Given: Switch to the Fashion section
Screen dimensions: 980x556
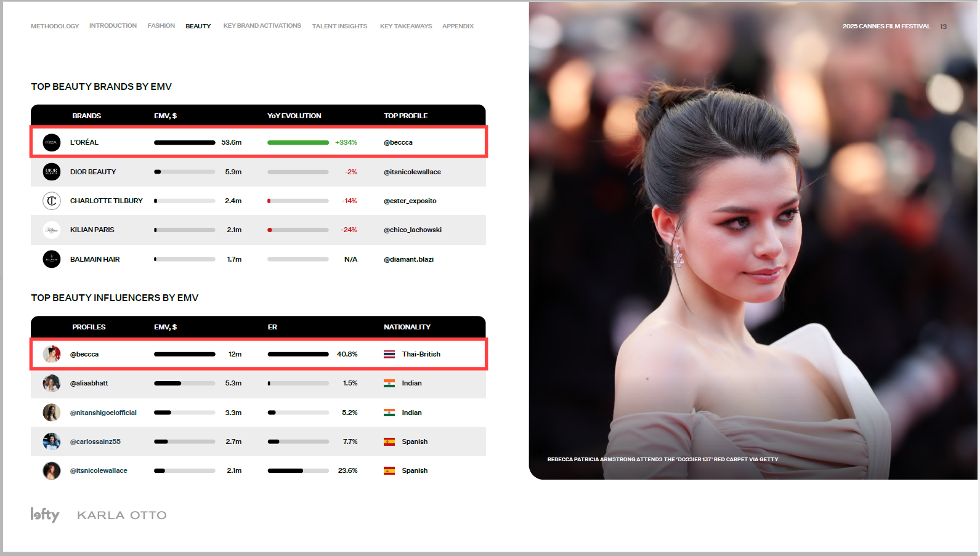Looking at the screenshot, I should tap(161, 26).
